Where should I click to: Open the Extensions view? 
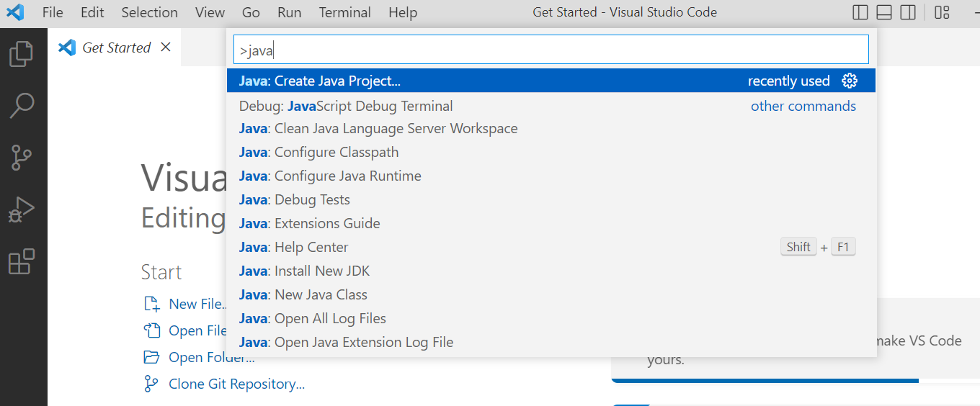(22, 261)
